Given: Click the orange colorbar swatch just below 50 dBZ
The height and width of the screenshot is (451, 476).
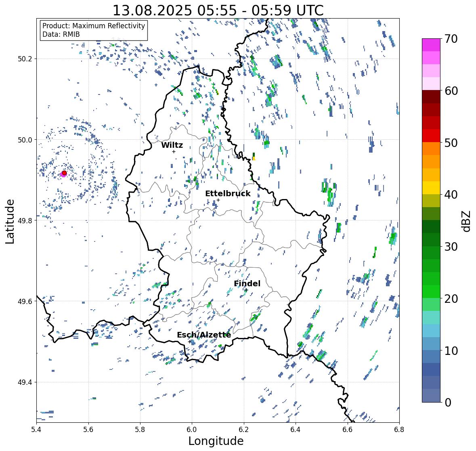Looking at the screenshot, I should point(431,149).
